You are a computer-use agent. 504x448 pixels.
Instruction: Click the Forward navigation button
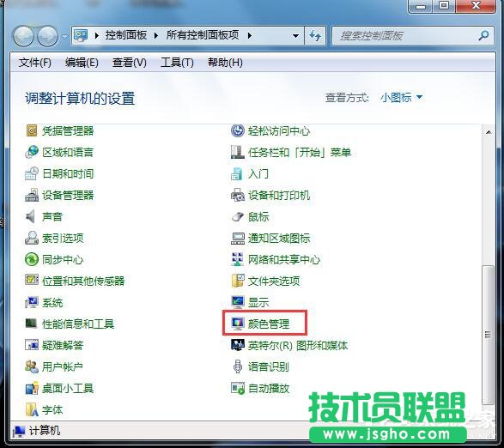click(47, 36)
